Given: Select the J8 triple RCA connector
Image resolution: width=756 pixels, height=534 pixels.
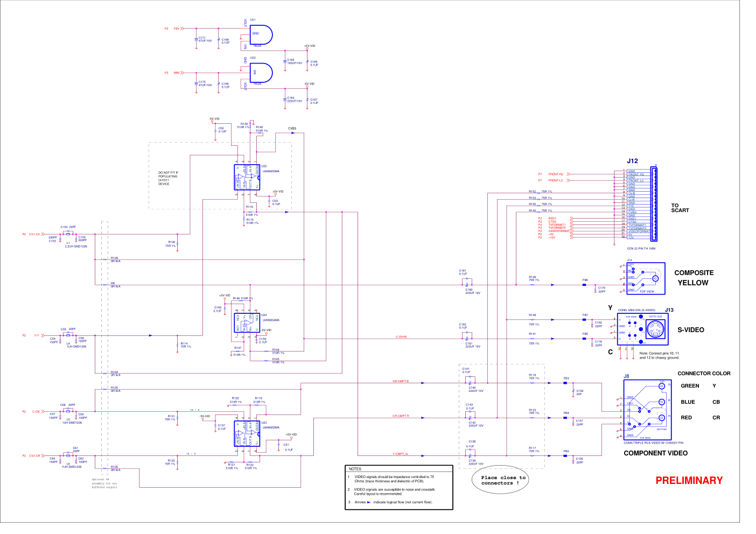Looking at the screenshot, I should click(x=647, y=410).
